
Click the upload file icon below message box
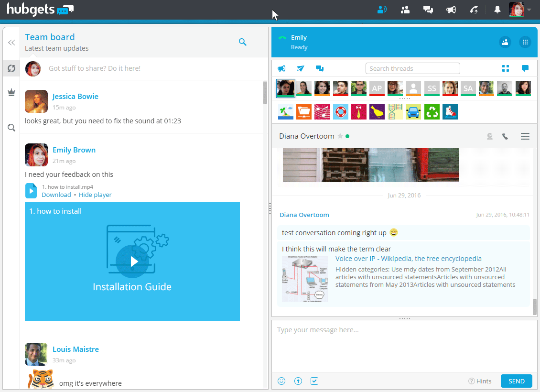point(298,381)
